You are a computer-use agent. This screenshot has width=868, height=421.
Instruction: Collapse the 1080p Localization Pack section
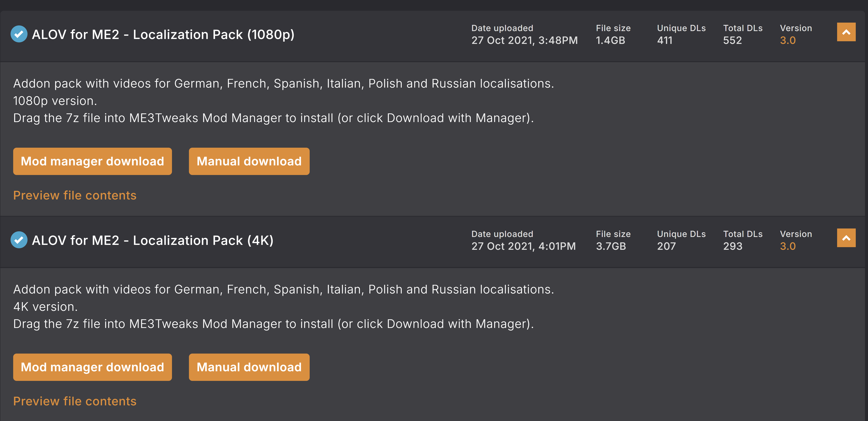coord(846,32)
